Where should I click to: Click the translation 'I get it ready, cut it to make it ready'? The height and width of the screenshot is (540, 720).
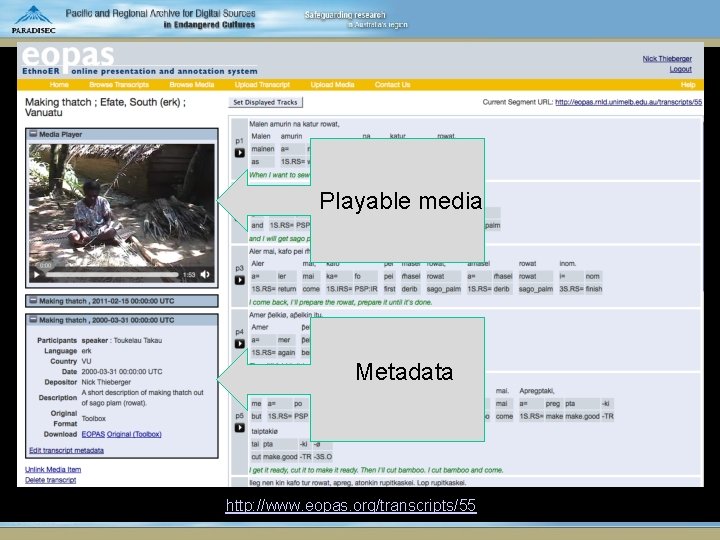[376, 470]
